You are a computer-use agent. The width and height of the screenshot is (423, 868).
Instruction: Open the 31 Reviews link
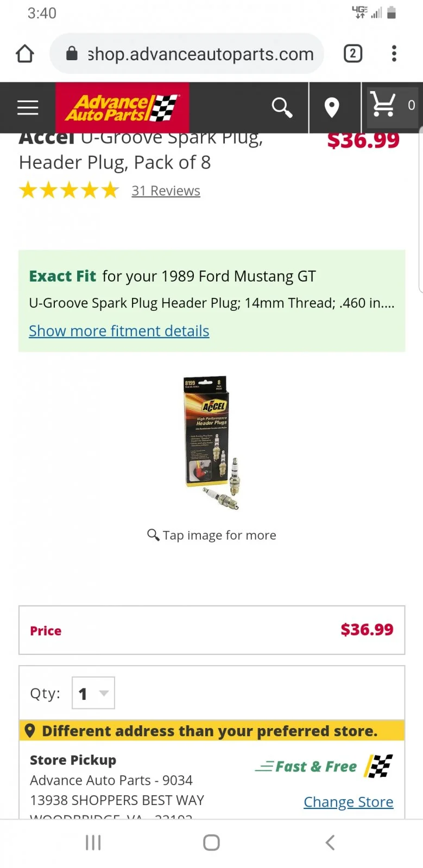tap(166, 191)
